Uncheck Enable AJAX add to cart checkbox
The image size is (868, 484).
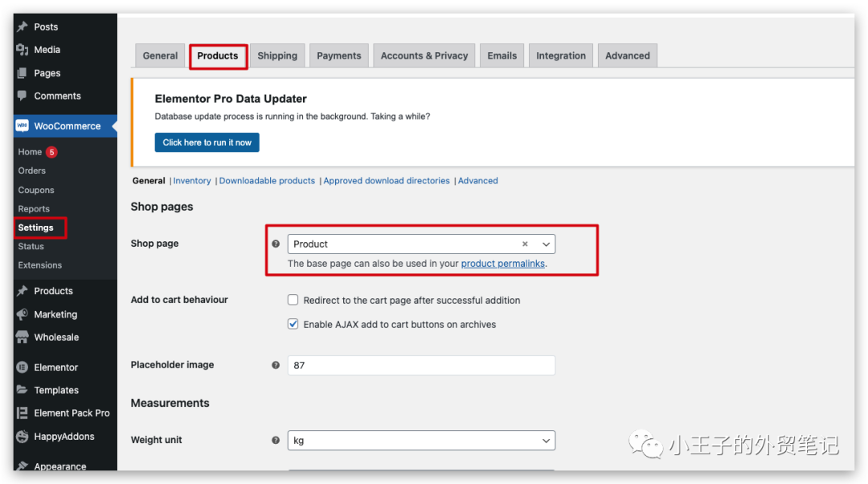(293, 324)
